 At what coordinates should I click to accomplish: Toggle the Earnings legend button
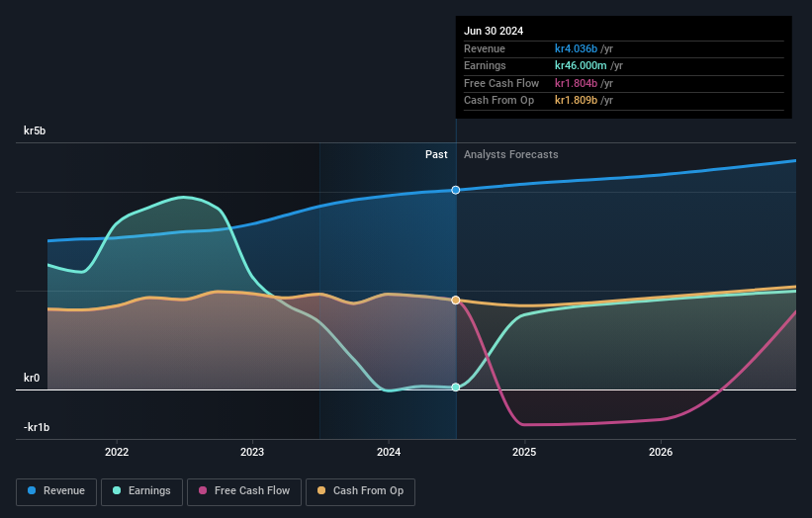point(141,491)
